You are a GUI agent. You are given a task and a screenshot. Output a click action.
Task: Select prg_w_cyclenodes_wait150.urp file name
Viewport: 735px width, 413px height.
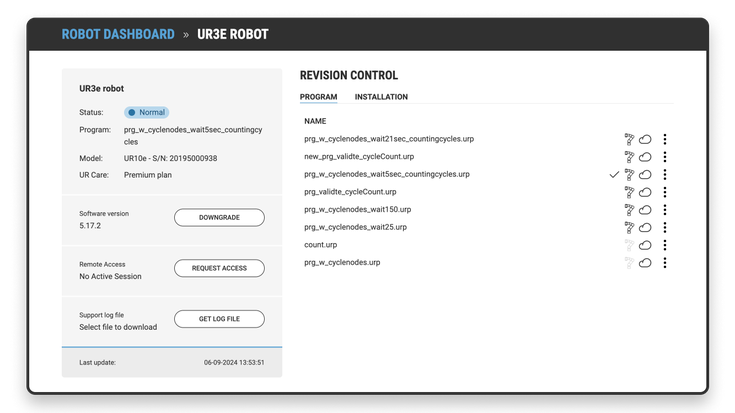pyautogui.click(x=358, y=209)
